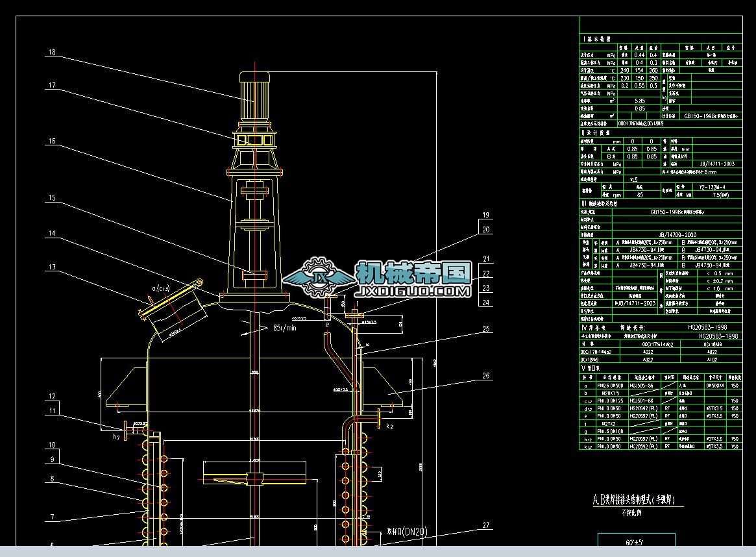The width and height of the screenshot is (756, 557).
Task: Click the 5.85 value in data table
Action: [639, 101]
